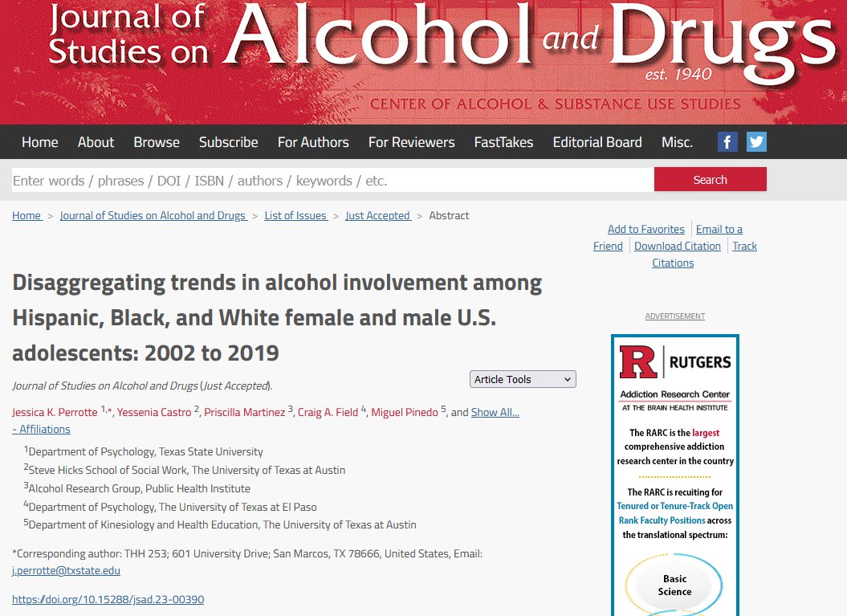This screenshot has height=616, width=847.
Task: Open the For Authors menu item
Action: (x=313, y=142)
